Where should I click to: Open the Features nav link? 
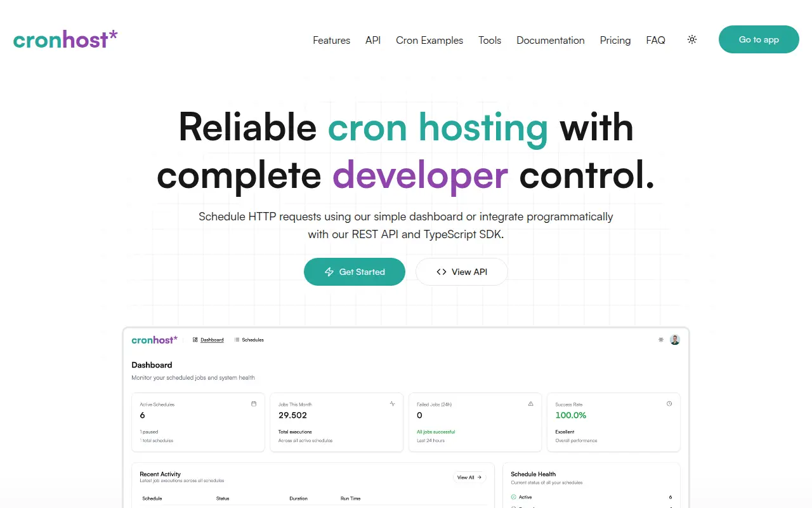coord(331,40)
